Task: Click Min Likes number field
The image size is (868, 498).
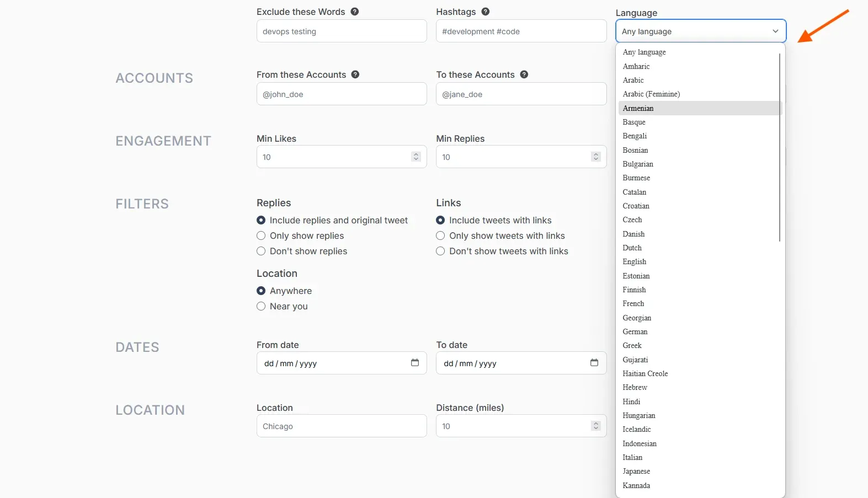Action: pos(342,157)
